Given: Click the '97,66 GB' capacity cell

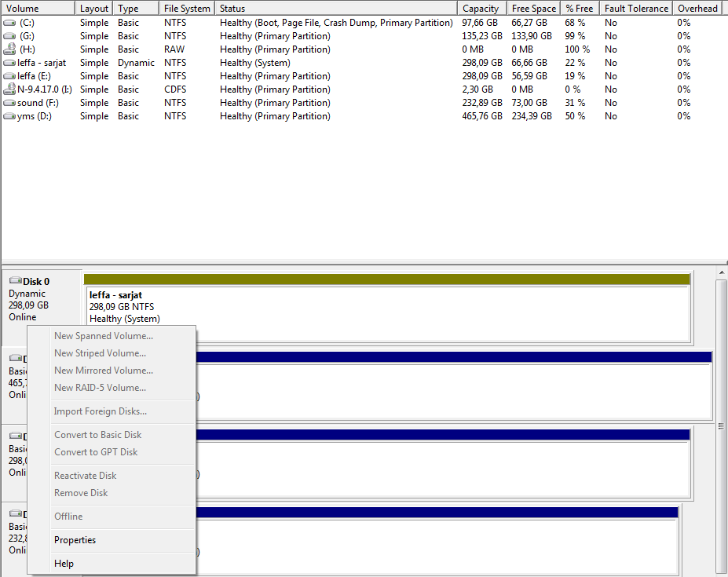Looking at the screenshot, I should point(480,23).
